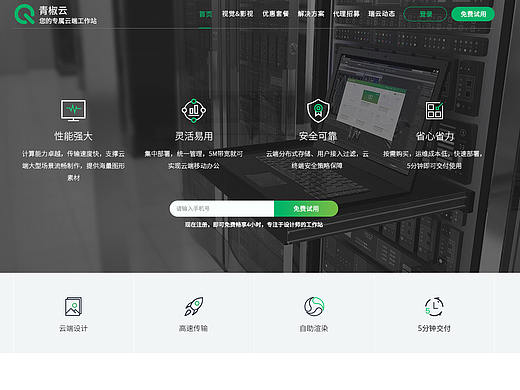
Task: Click the 您的专属云端工作站 tagline
Action: pyautogui.click(x=68, y=21)
